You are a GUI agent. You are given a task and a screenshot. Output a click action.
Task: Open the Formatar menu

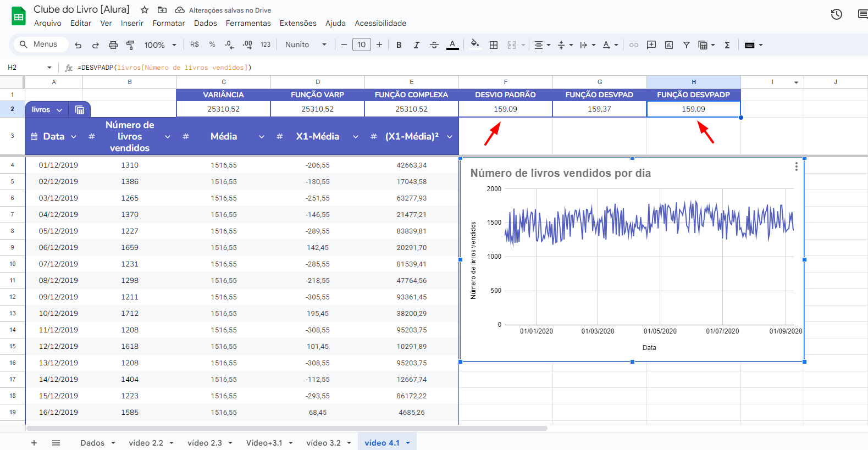pyautogui.click(x=169, y=23)
